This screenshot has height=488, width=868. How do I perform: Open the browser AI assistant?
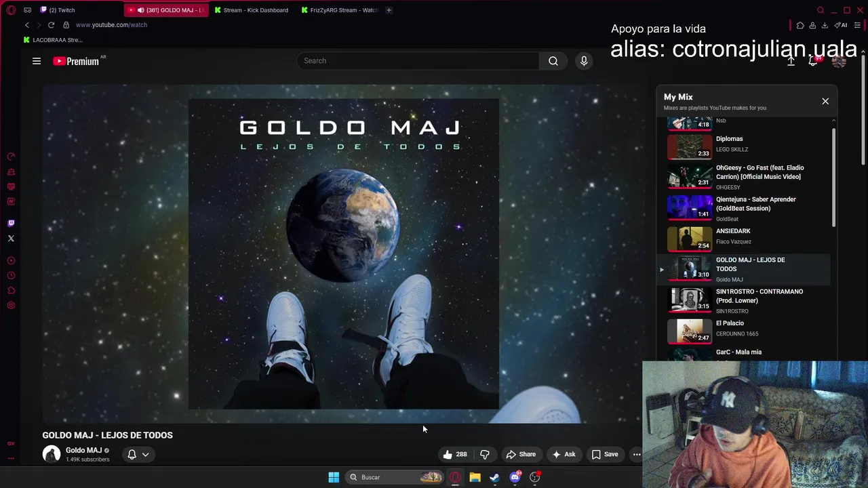841,25
